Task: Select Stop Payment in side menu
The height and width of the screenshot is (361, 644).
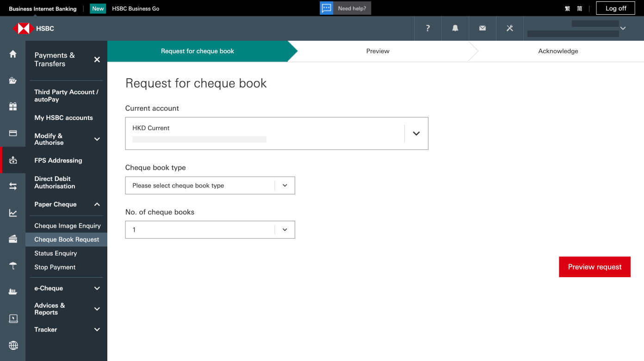Action: (x=55, y=267)
